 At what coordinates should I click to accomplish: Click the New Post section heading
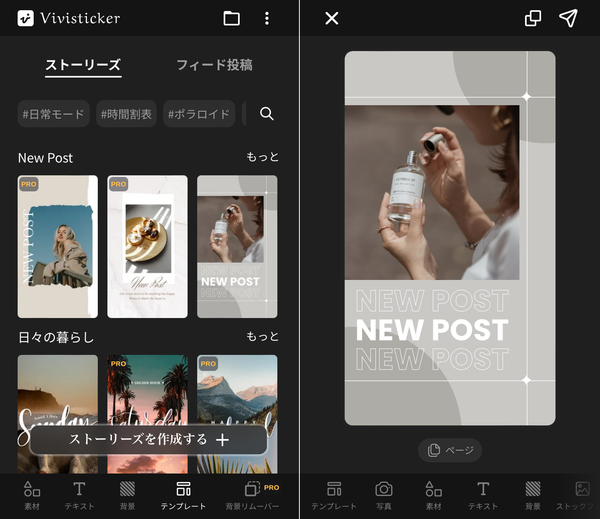(46, 158)
